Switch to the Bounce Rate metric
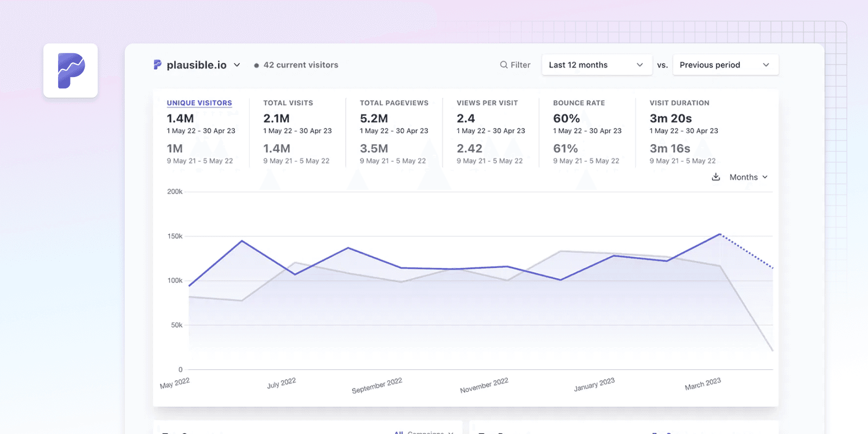Image resolution: width=868 pixels, height=434 pixels. pyautogui.click(x=579, y=103)
